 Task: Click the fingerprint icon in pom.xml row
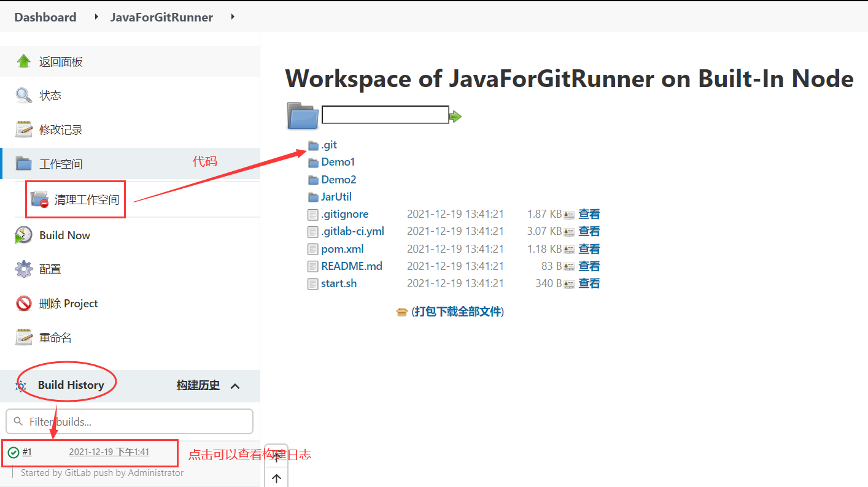(x=570, y=249)
